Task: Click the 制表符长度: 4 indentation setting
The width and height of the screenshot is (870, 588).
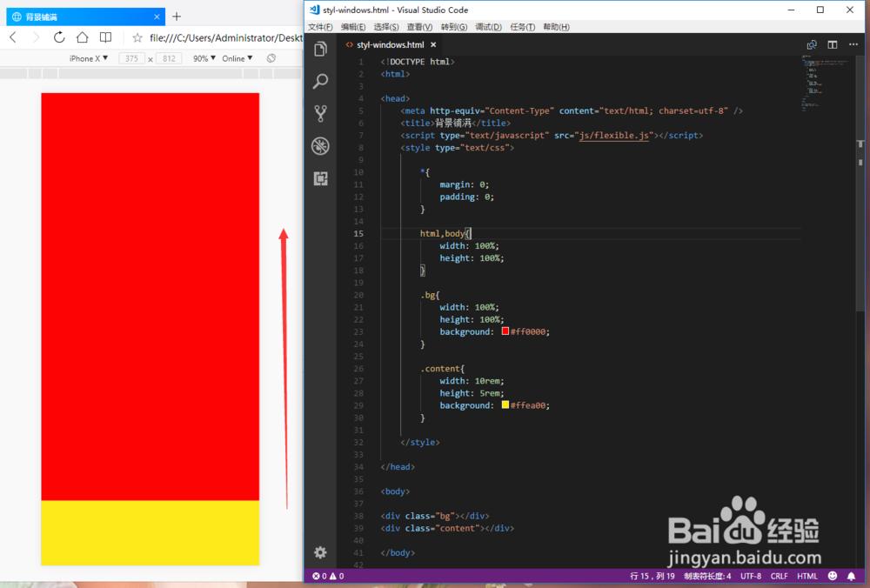Action: click(x=707, y=576)
